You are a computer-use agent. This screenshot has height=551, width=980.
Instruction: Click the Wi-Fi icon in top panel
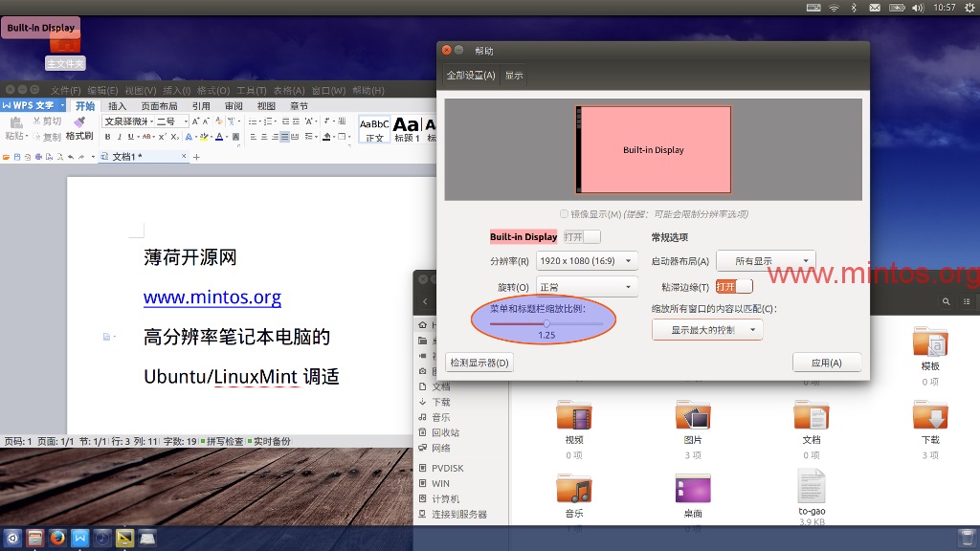834,8
